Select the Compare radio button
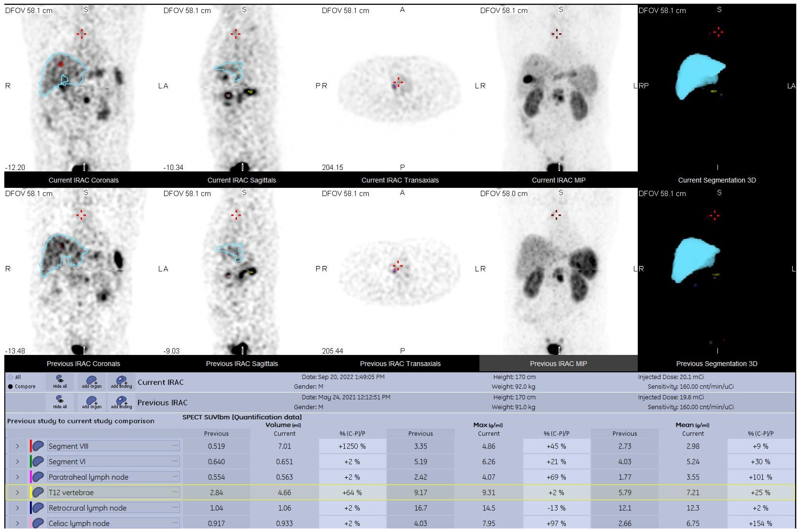 [x=11, y=386]
